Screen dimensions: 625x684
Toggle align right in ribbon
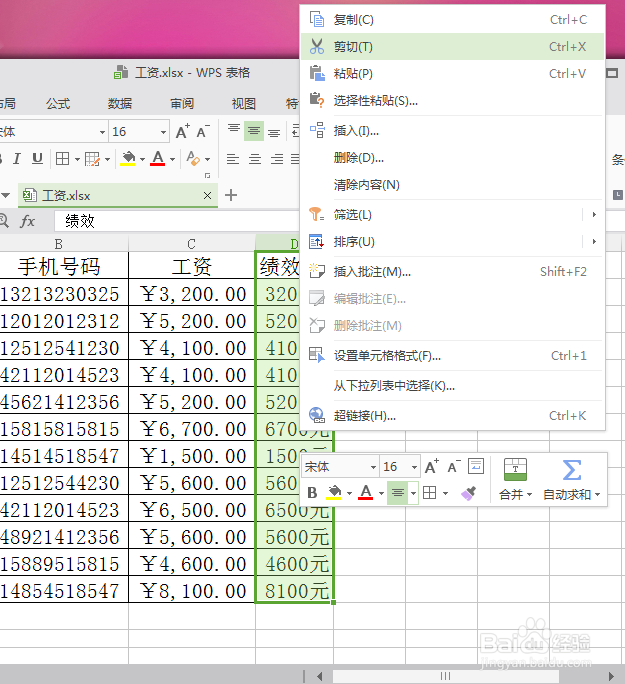pos(277,159)
